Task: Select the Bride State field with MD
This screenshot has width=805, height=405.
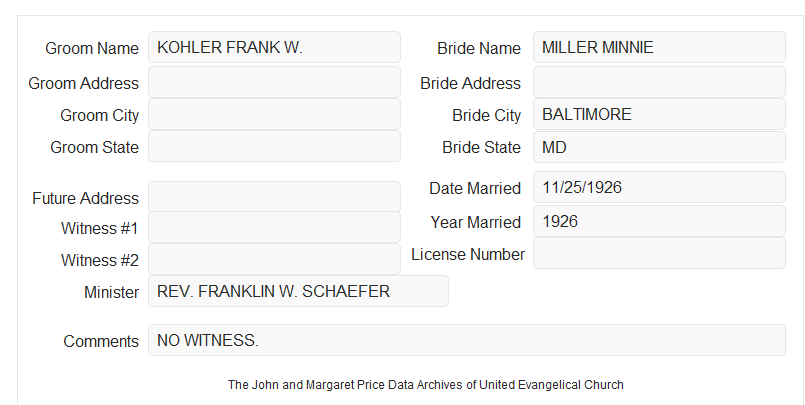Action: coord(659,147)
